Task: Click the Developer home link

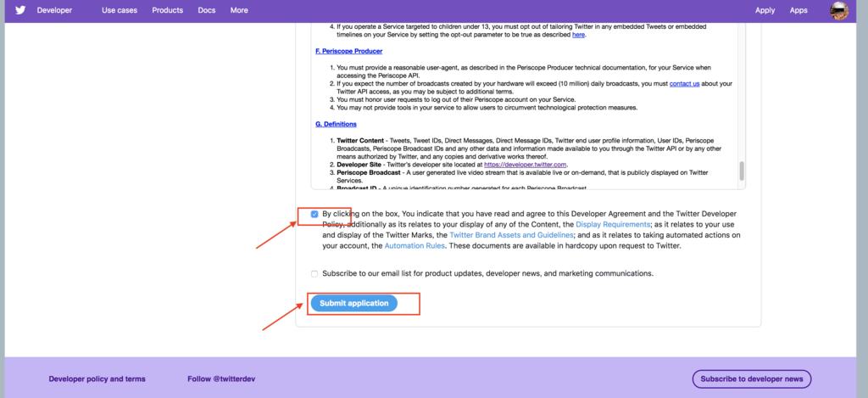Action: tap(55, 10)
